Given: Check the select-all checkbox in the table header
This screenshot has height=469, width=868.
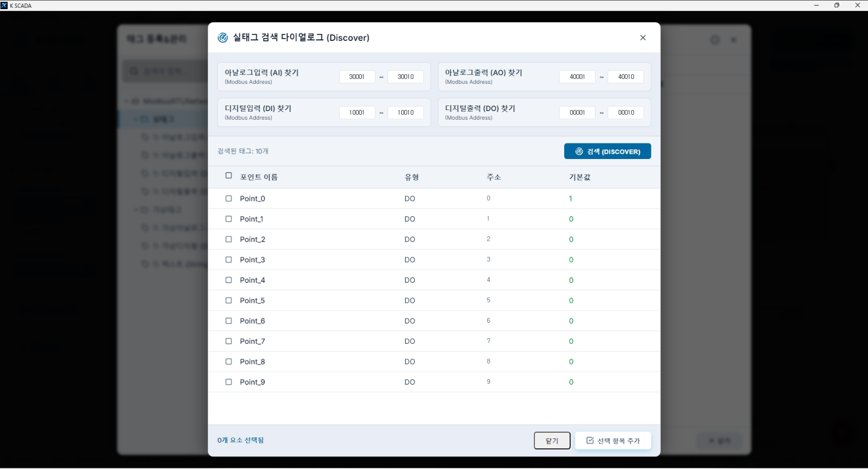Looking at the screenshot, I should click(229, 176).
